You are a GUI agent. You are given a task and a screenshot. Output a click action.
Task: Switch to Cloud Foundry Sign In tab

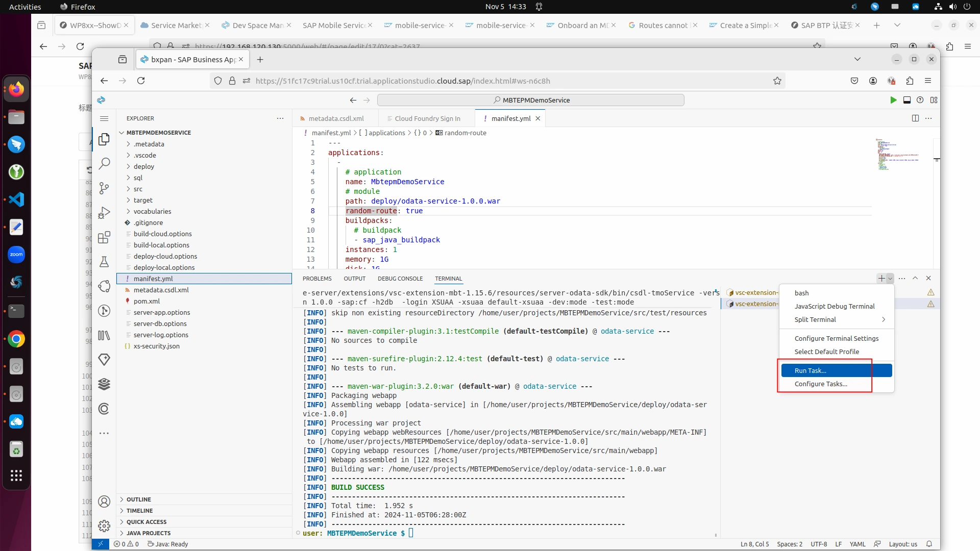tap(427, 118)
